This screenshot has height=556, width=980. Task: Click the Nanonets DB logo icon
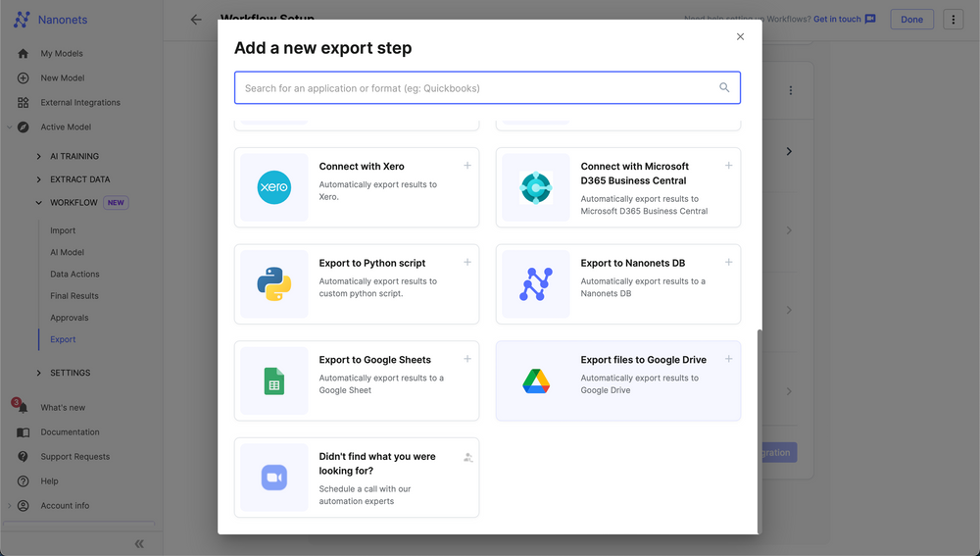(x=536, y=284)
